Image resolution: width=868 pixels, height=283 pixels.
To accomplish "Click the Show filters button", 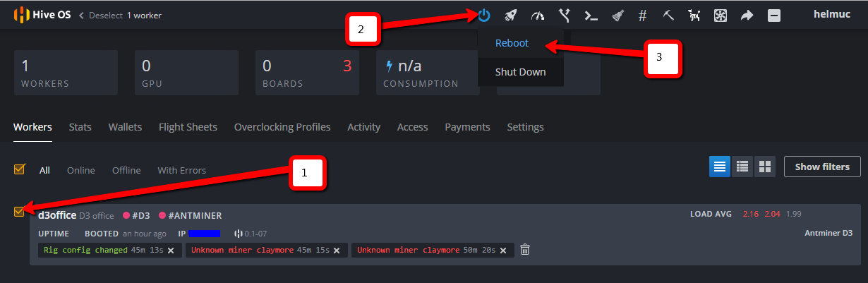I will pyautogui.click(x=821, y=167).
